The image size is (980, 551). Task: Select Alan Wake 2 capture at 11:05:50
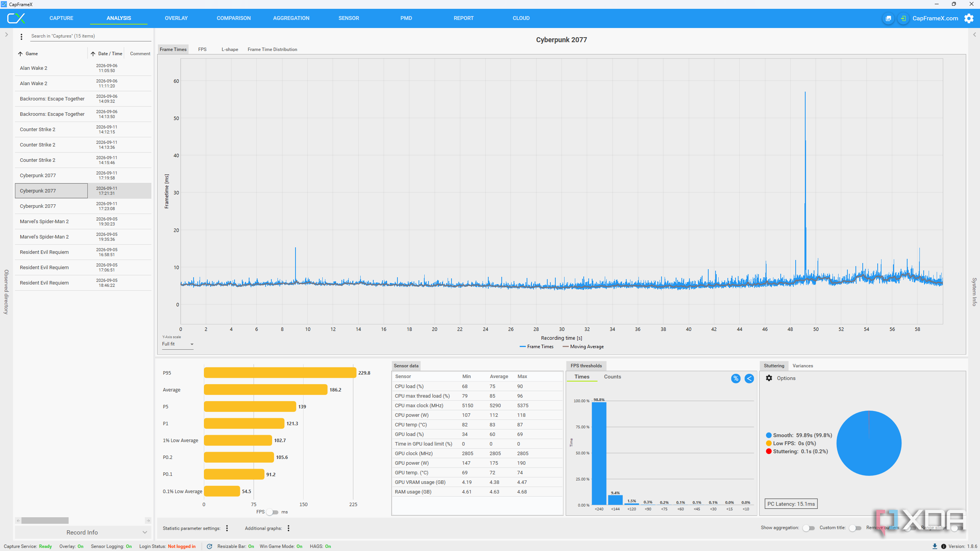tap(83, 68)
